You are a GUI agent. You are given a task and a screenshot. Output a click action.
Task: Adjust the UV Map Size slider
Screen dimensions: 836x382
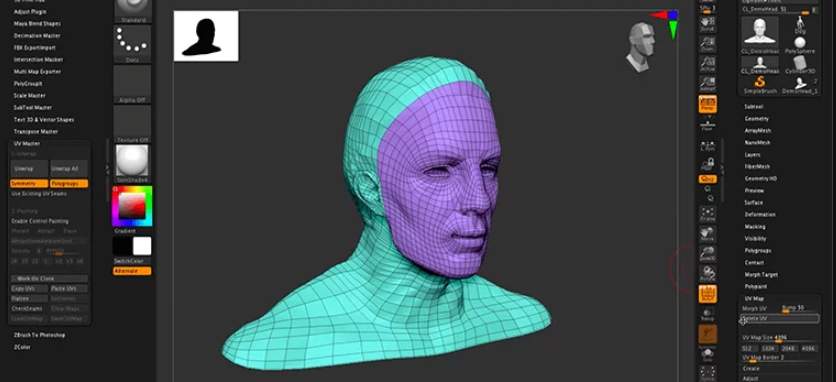(779, 338)
